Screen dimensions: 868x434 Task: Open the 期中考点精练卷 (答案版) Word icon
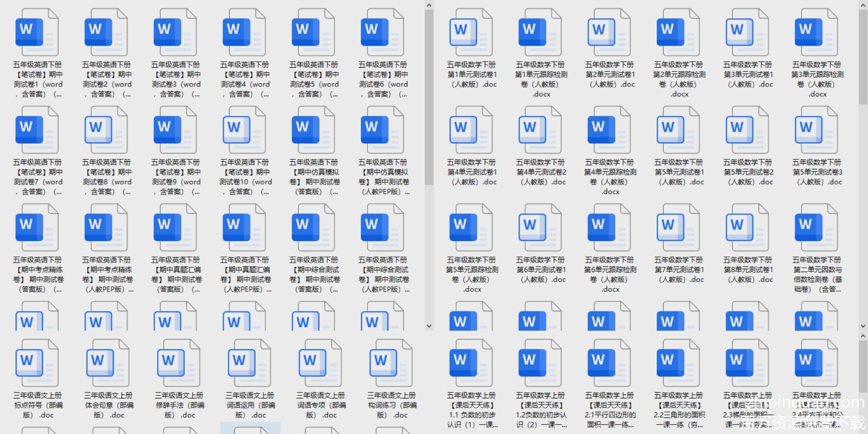(x=37, y=227)
